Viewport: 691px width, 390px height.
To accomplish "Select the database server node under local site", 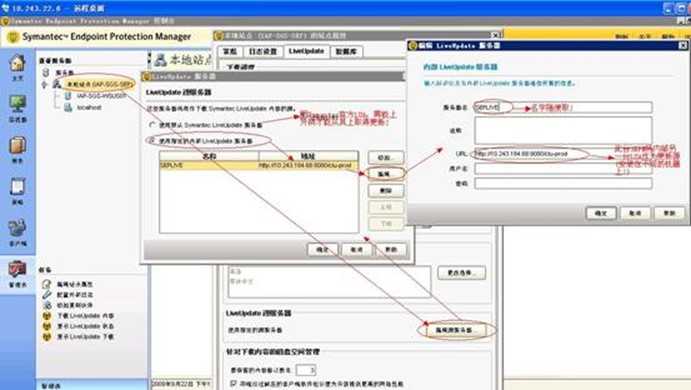I will coord(101,96).
